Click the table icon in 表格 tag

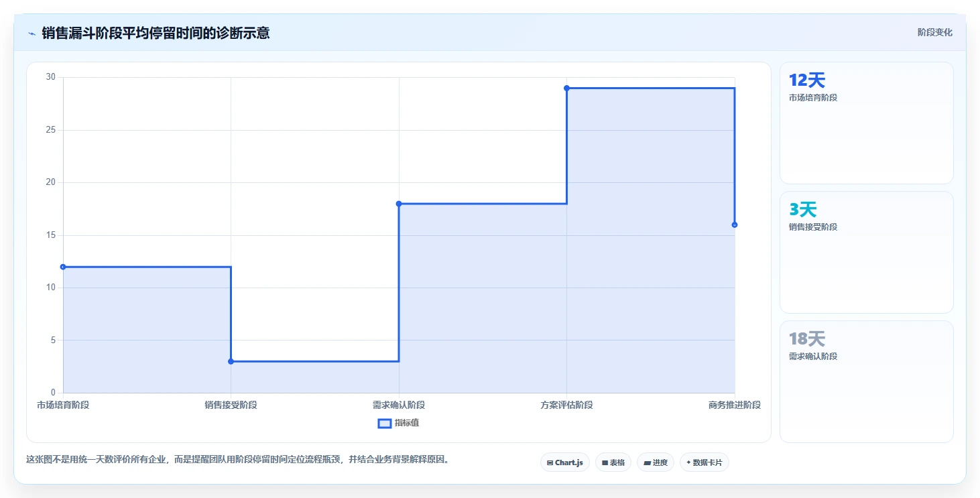(x=605, y=462)
